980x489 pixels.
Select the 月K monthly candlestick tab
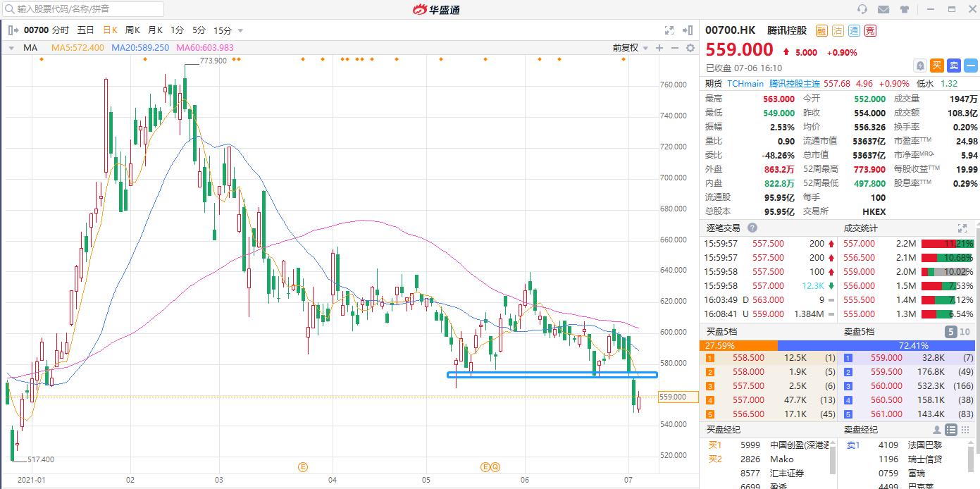point(155,30)
